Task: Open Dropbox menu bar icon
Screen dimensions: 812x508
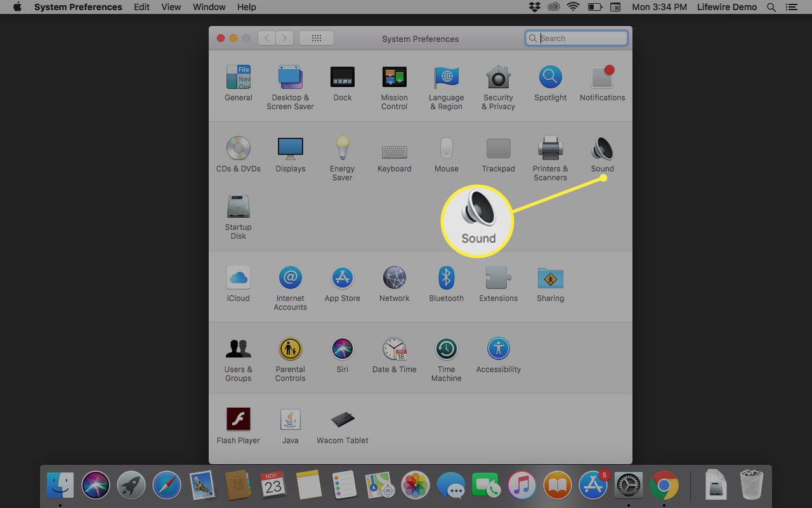Action: [x=534, y=7]
